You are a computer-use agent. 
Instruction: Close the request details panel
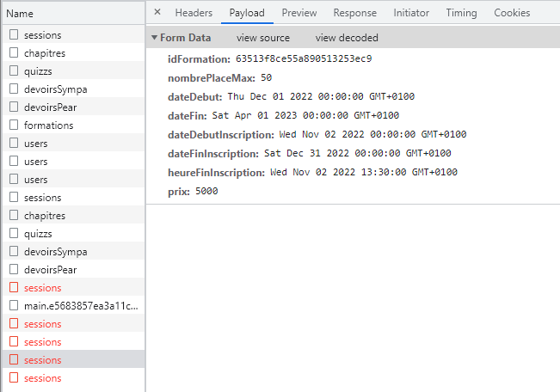pos(157,13)
